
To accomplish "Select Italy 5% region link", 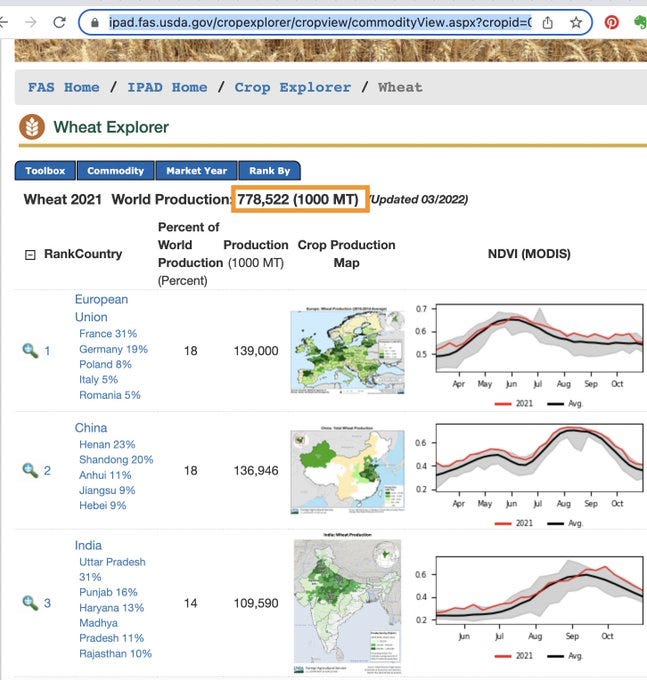I will point(98,379).
